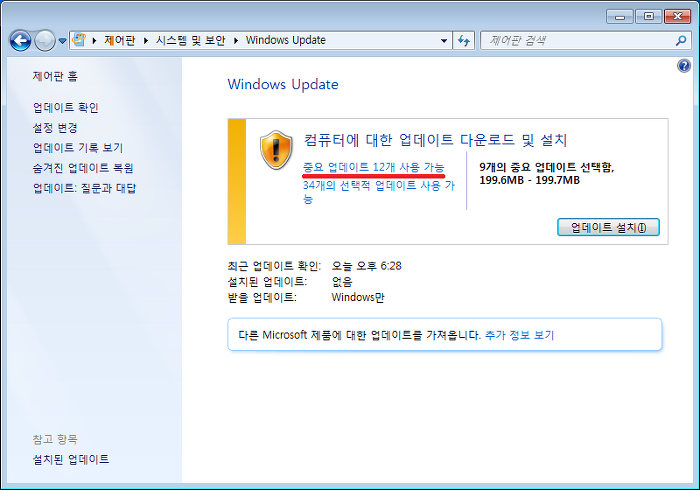Open help with the question mark icon
The width and height of the screenshot is (700, 490).
[x=683, y=66]
